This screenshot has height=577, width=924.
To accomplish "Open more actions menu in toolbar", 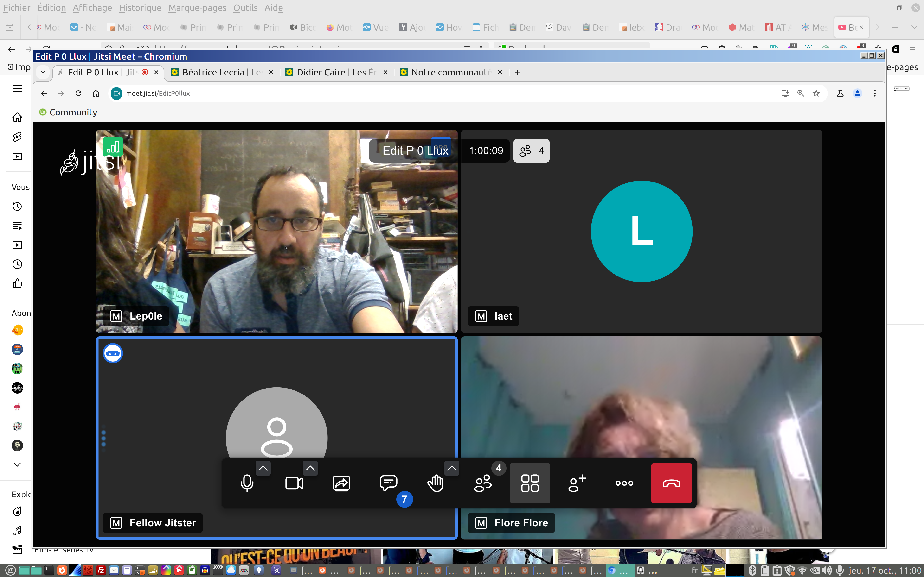I will (x=624, y=483).
